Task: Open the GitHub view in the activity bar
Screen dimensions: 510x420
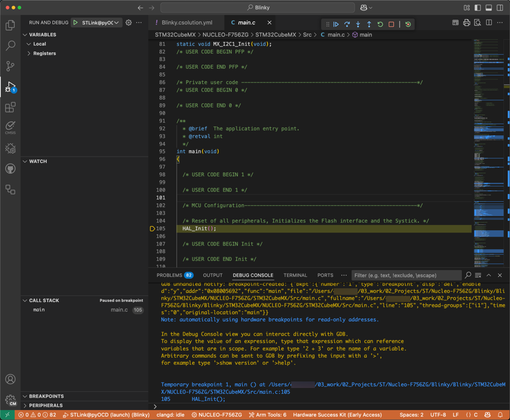Action: 11,169
